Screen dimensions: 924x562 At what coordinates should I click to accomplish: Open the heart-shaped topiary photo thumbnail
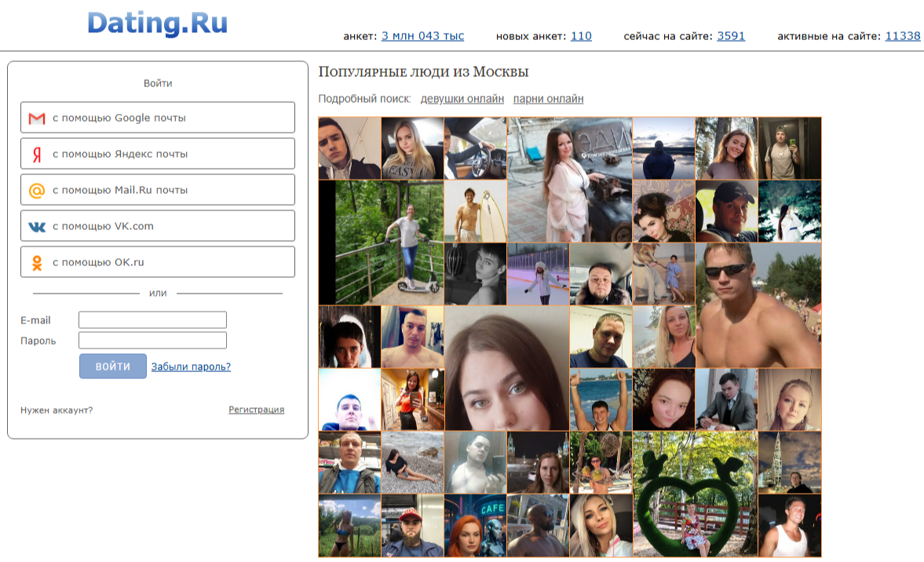[695, 494]
